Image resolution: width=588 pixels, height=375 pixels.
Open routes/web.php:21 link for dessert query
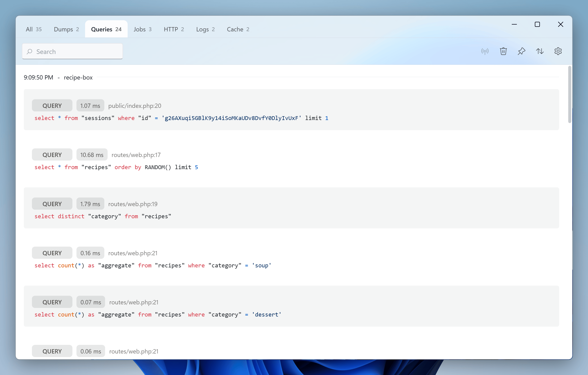pos(134,302)
